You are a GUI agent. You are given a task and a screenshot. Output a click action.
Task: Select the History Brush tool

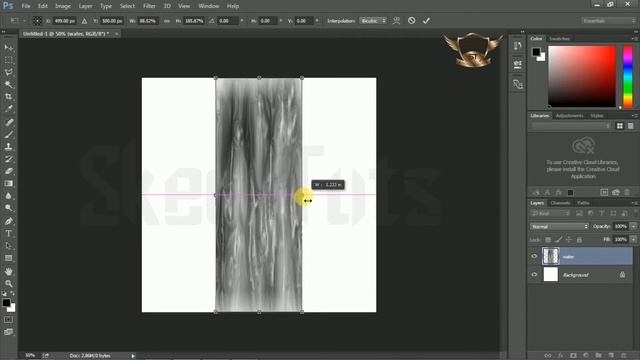click(x=9, y=159)
